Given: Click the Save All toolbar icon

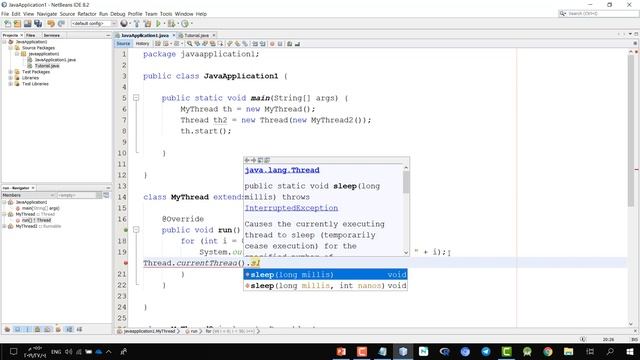Looking at the screenshot, I should tap(38, 24).
